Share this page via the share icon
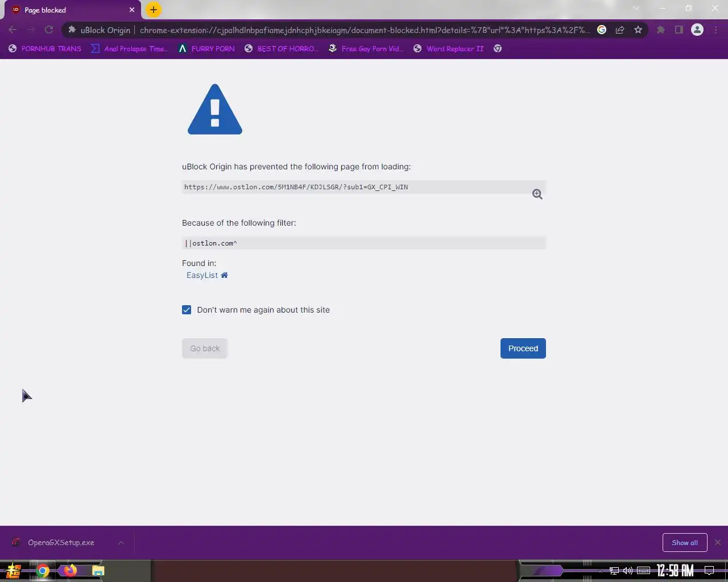This screenshot has height=582, width=728. [x=620, y=30]
